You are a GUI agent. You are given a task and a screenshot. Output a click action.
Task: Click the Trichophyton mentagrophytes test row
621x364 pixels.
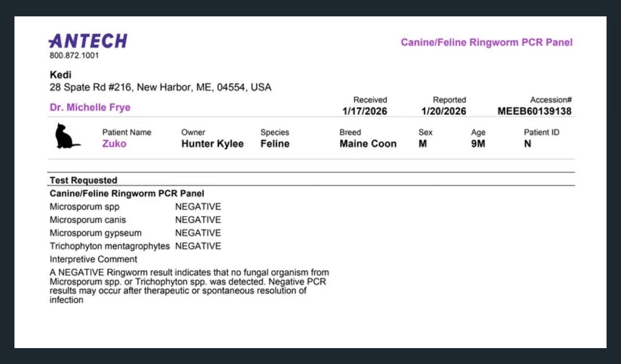pos(135,246)
